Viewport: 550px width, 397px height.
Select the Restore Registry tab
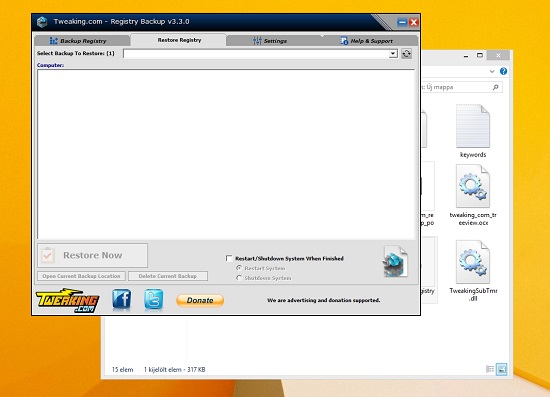click(179, 40)
